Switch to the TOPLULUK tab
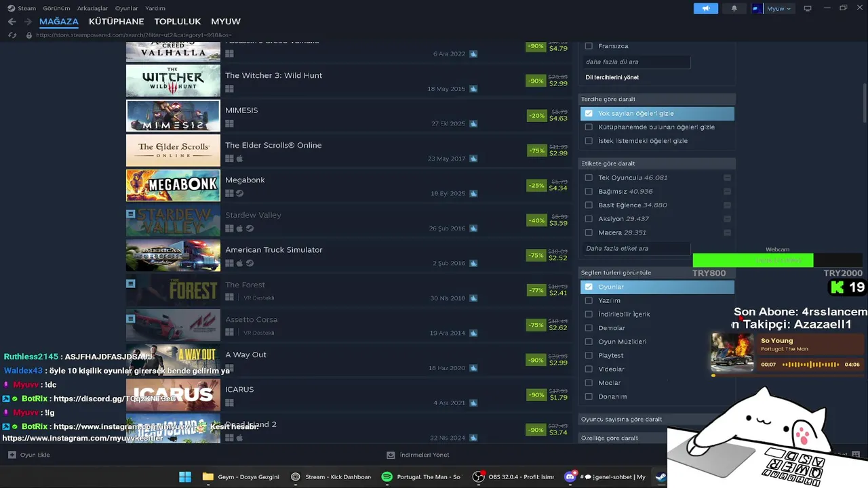Viewport: 868px width, 488px height. click(x=178, y=22)
